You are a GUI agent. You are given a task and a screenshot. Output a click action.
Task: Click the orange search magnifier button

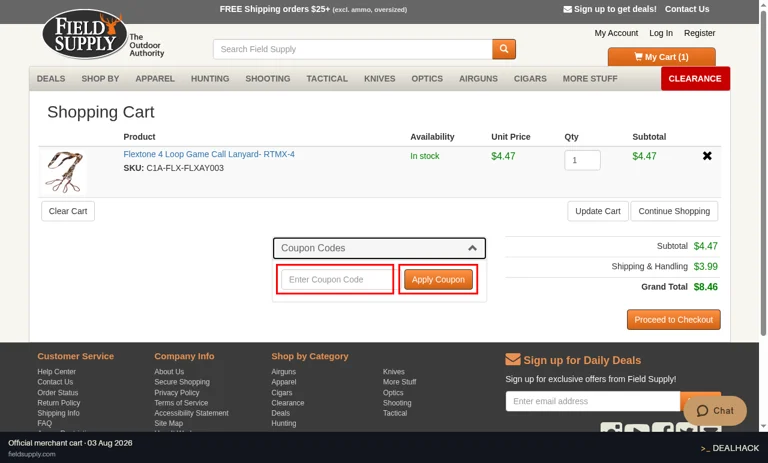click(504, 49)
